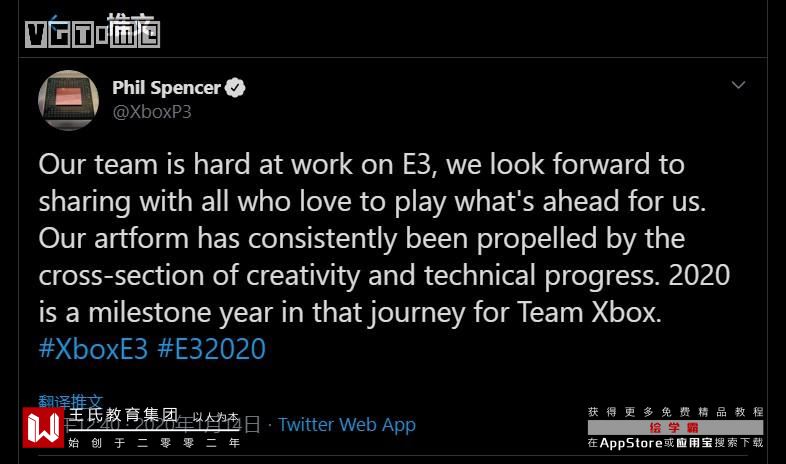Click the VGTIME watermark logo
Viewport: 786px width, 464px height.
point(90,34)
